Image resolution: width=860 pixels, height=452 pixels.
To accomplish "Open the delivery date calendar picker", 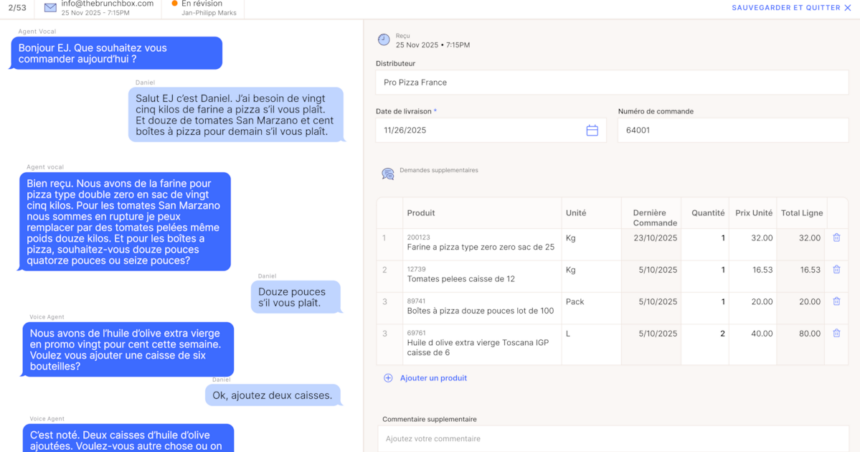I will click(x=592, y=130).
